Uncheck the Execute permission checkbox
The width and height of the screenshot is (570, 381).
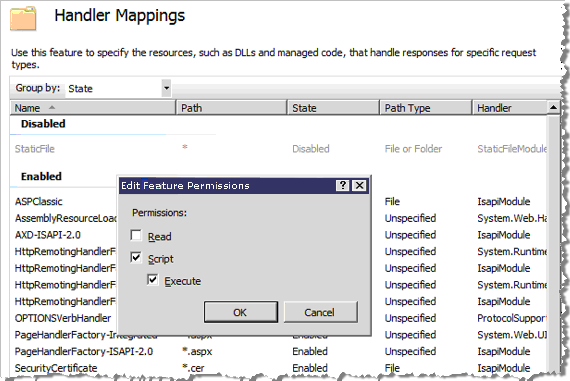pyautogui.click(x=153, y=280)
